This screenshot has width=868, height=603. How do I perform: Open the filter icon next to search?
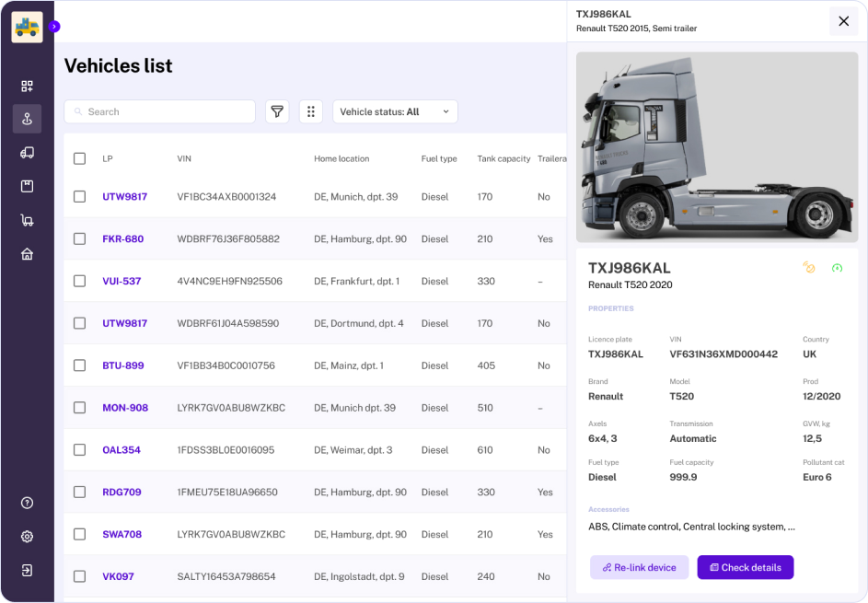[x=277, y=110]
